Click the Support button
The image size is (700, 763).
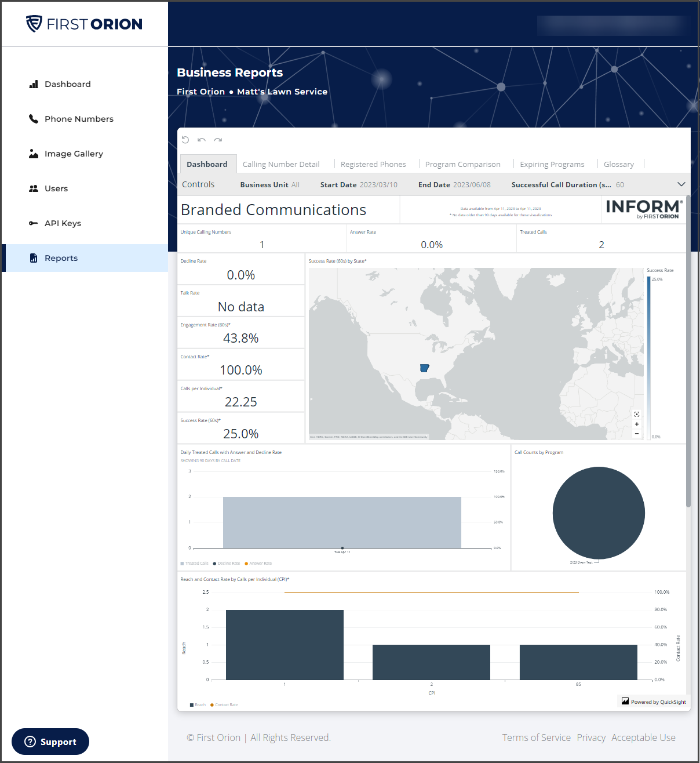(50, 742)
